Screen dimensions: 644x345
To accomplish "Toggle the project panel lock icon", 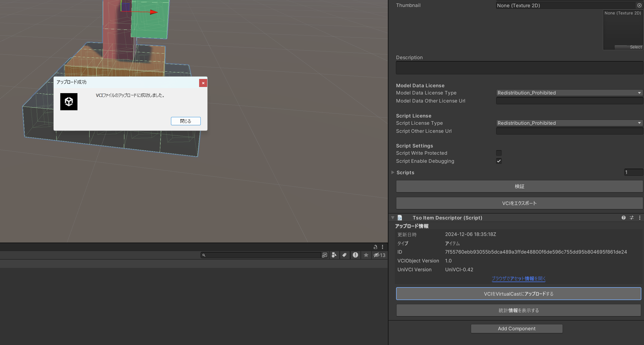I will (375, 247).
